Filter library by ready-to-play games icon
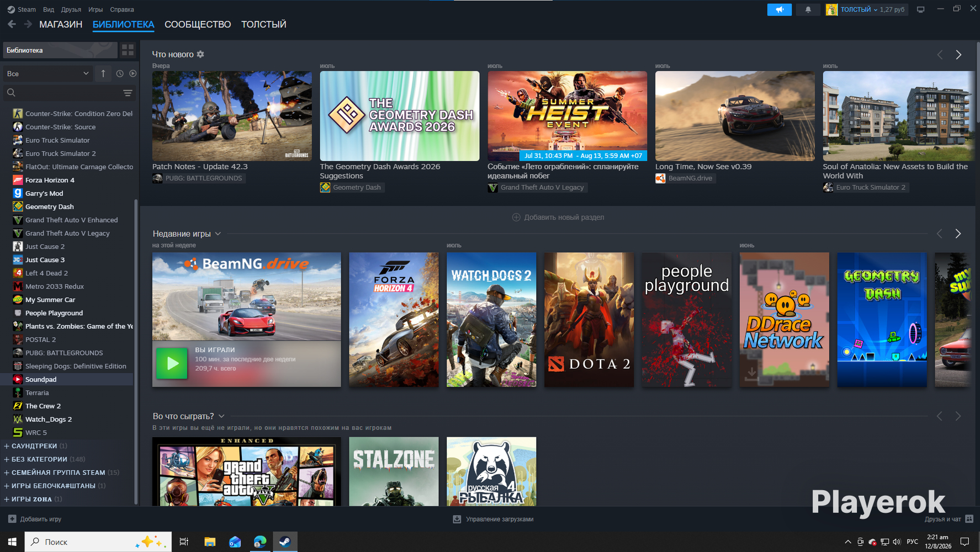This screenshot has width=980, height=552. click(133, 73)
